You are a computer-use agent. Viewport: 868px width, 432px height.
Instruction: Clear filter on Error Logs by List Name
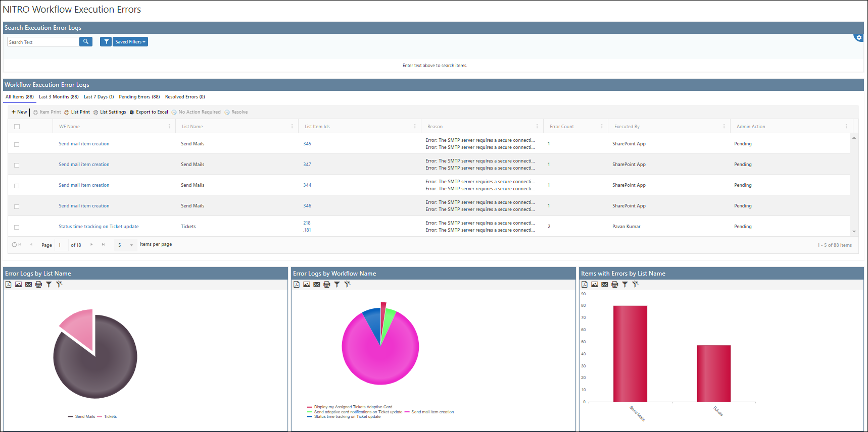pos(59,285)
